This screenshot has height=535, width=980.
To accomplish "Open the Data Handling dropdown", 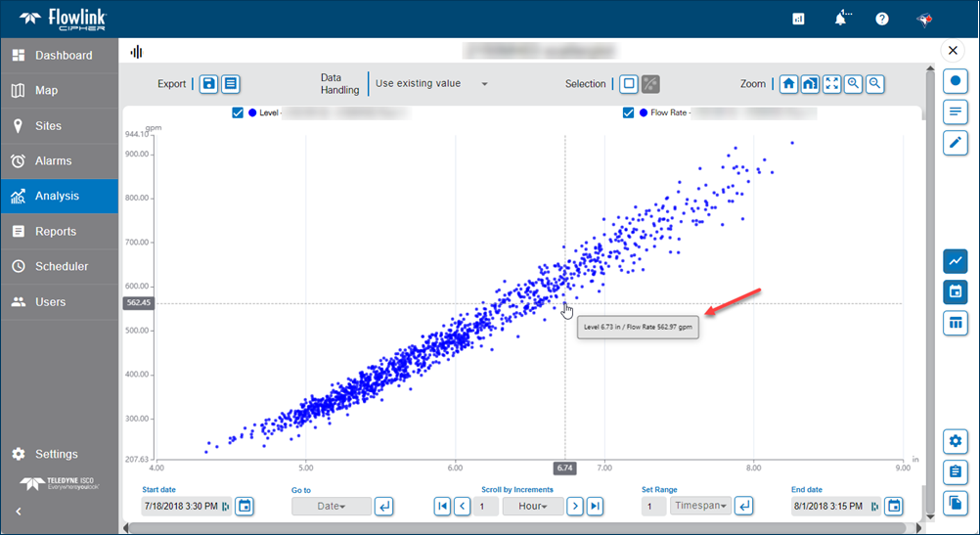I will [431, 84].
